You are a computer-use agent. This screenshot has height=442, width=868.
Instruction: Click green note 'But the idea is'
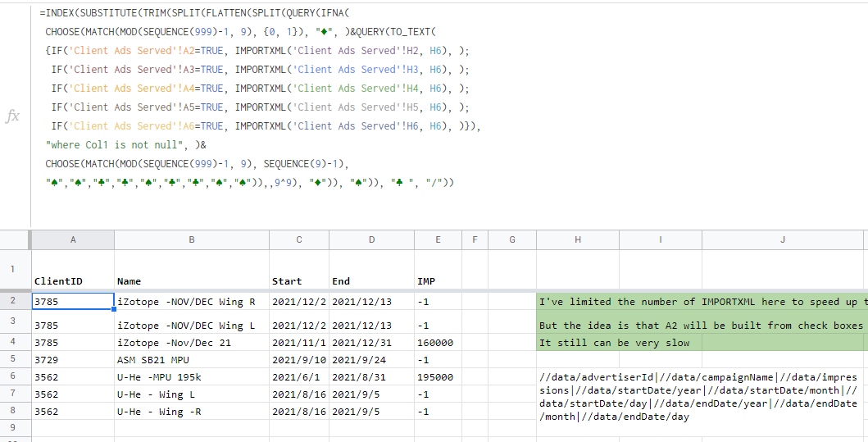pyautogui.click(x=702, y=321)
